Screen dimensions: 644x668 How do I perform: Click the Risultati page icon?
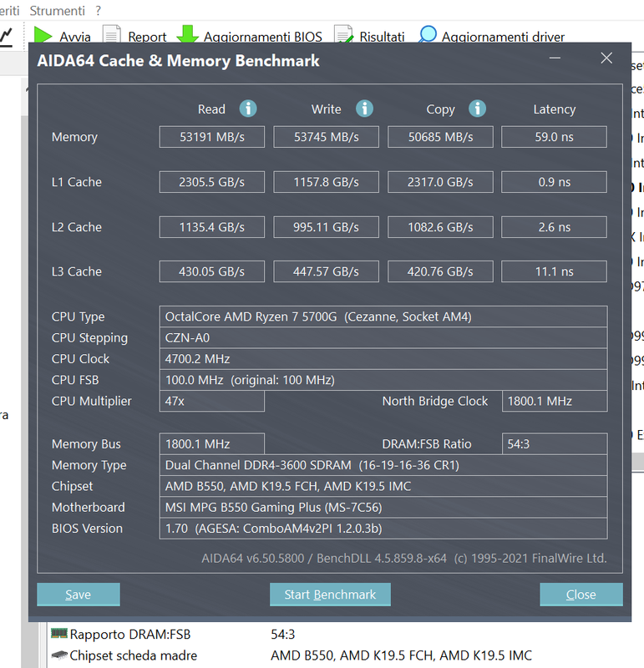343,34
